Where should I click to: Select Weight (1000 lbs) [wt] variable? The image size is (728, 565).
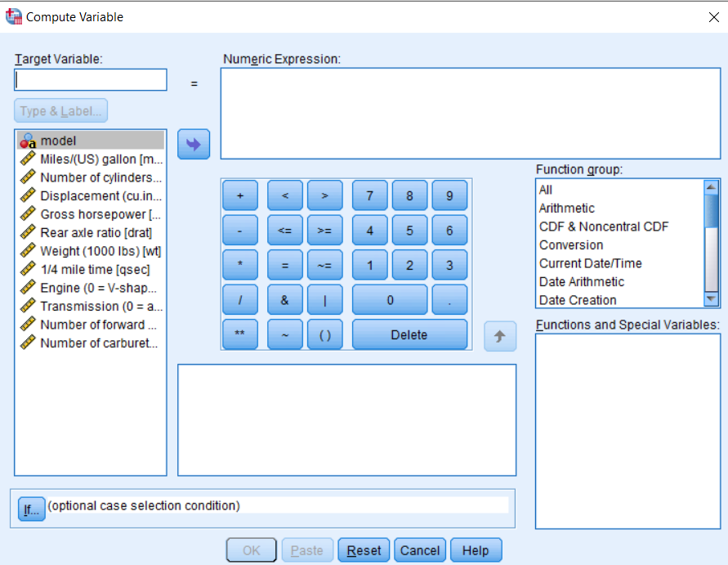click(91, 251)
